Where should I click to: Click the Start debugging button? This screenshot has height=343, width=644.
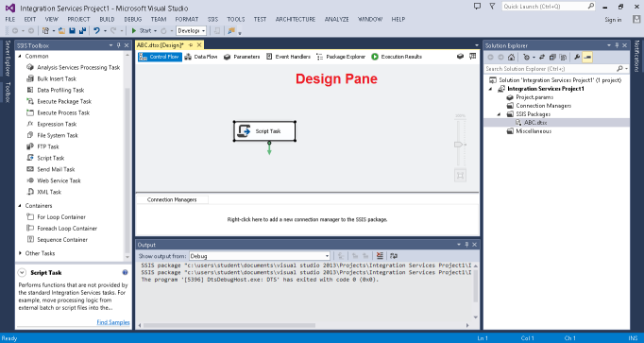pyautogui.click(x=142, y=31)
